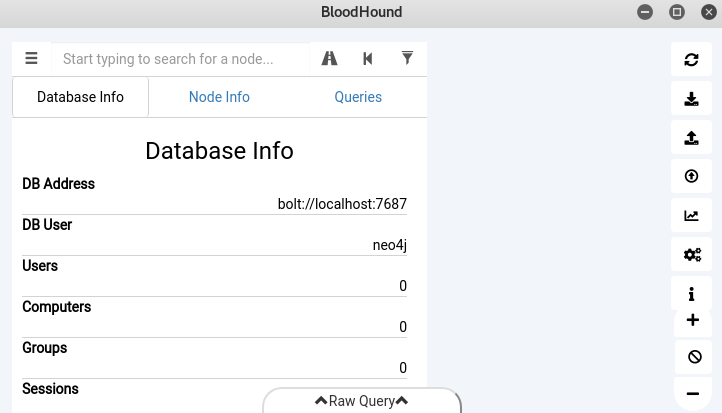Open the Queries tab
722x413 pixels.
click(358, 97)
